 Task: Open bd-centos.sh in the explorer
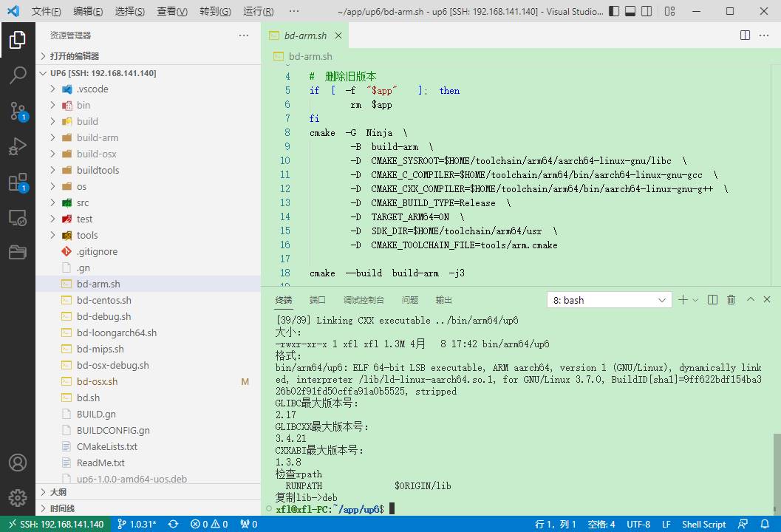(103, 300)
